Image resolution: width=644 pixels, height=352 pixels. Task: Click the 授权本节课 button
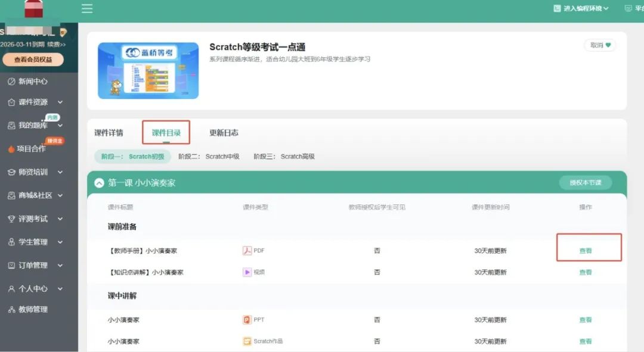click(x=586, y=183)
